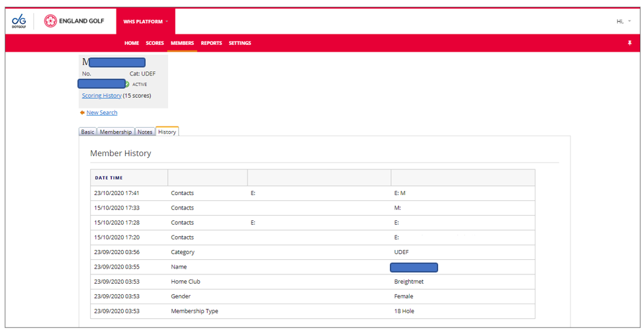644x332 pixels.
Task: Switch to the Notes tab
Action: [145, 132]
